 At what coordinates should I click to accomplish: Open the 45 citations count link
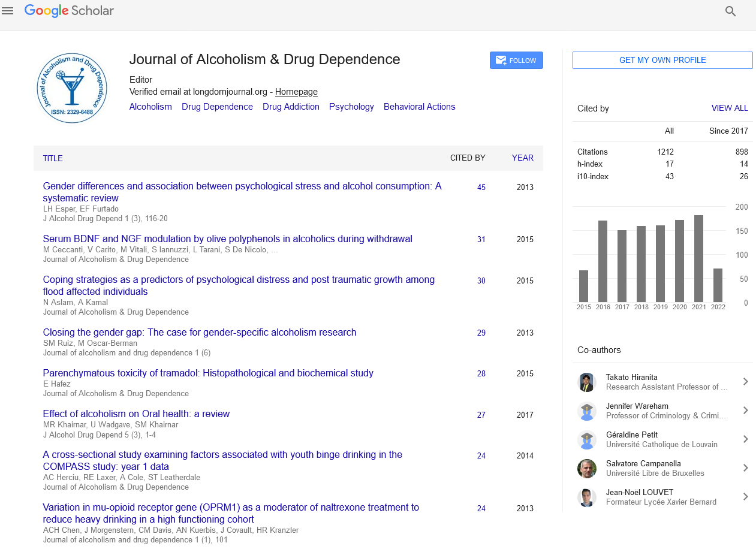(481, 187)
